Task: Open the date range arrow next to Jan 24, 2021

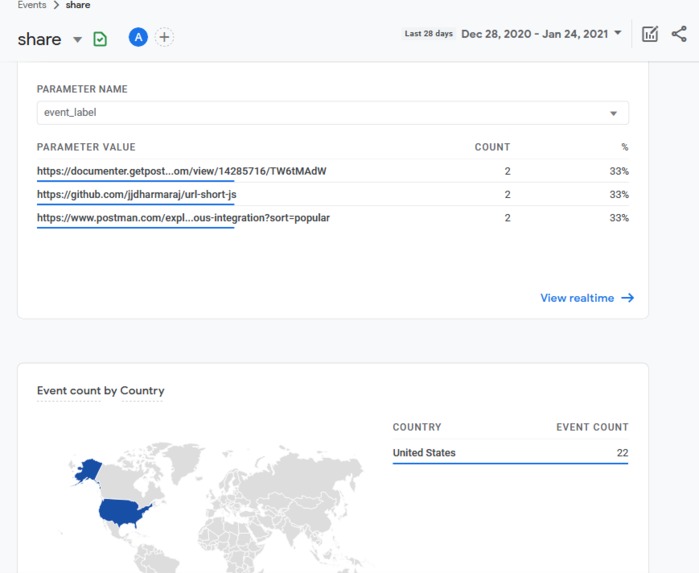Action: pos(618,33)
